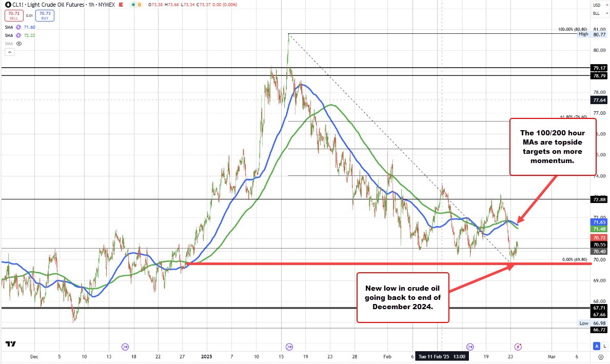The image size is (610, 364).
Task: Click the 61.80% (76.60) Fibonacci level label
Action: point(574,117)
